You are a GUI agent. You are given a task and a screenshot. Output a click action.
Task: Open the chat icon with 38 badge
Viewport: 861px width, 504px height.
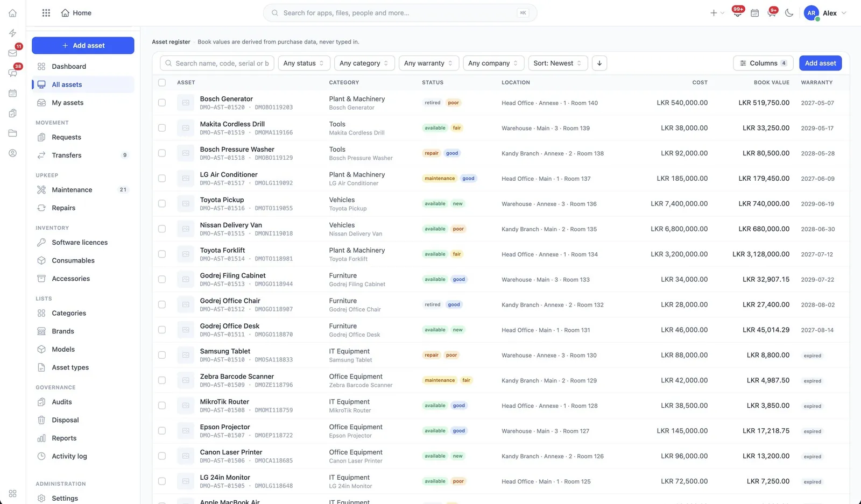(12, 73)
